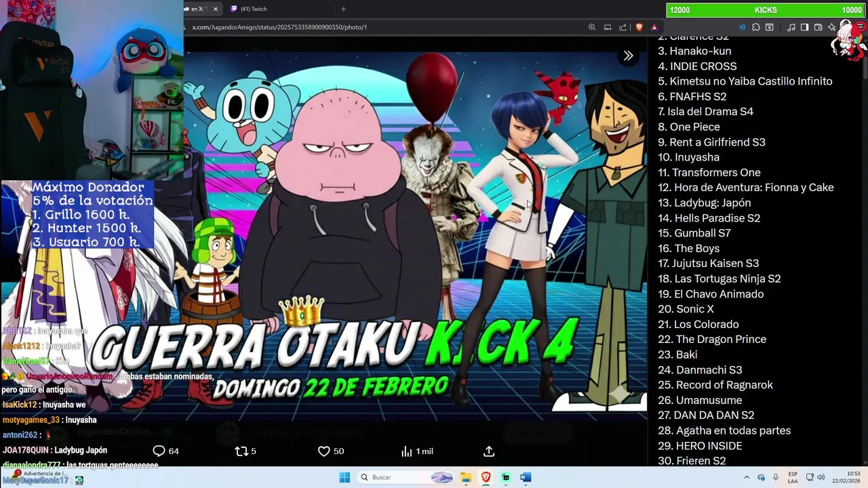
Task: Open the music note playlist icon
Action: (791, 27)
